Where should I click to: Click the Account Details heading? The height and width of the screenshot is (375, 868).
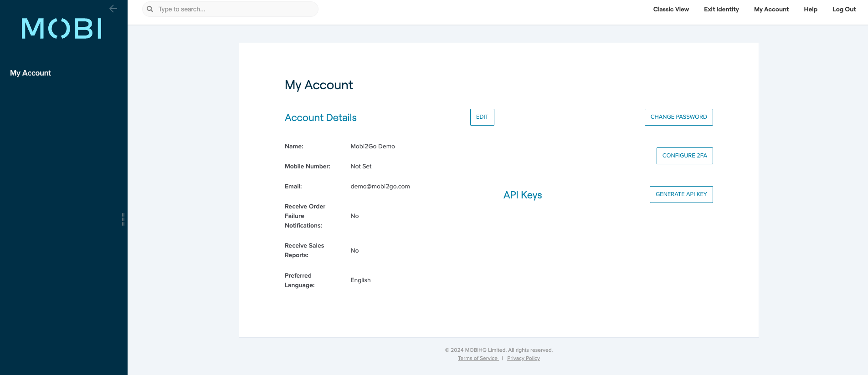(320, 117)
